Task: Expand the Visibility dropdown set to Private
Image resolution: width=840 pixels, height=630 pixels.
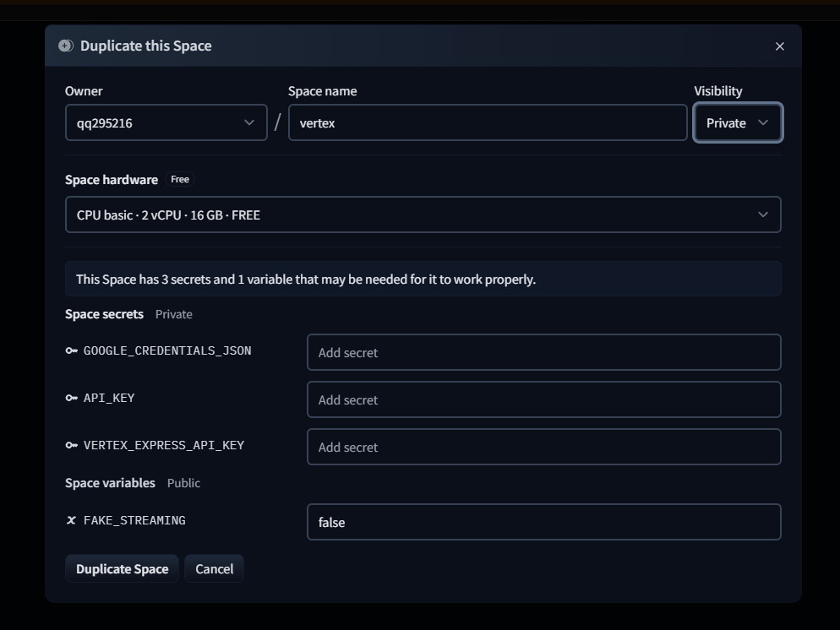Action: (737, 122)
